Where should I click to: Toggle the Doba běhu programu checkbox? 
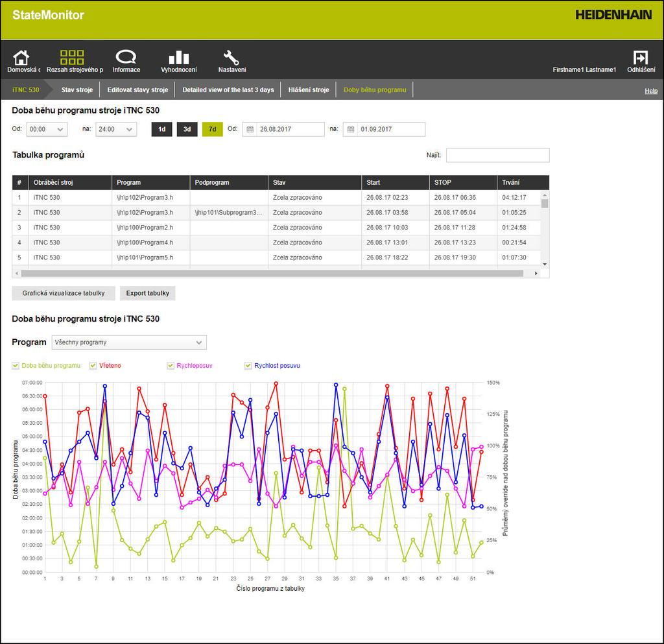click(16, 365)
